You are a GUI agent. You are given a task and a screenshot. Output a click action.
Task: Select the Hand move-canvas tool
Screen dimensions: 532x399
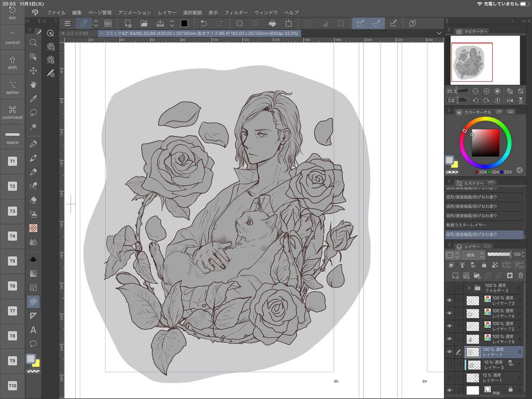tap(33, 85)
